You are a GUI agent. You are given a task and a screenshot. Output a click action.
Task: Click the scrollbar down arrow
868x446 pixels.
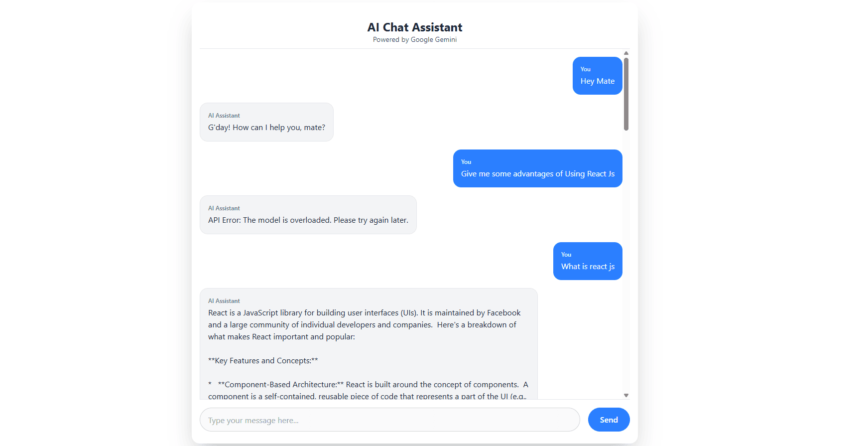[625, 394]
